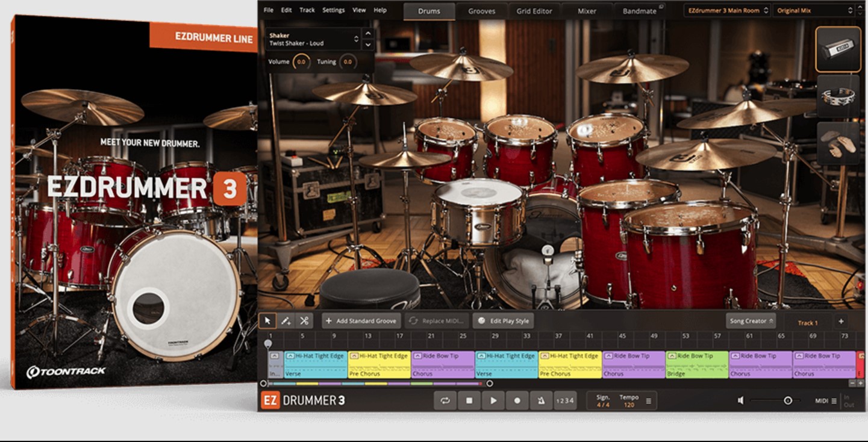This screenshot has width=868, height=442.
Task: Click the Replace MIDI button
Action: coord(437,321)
